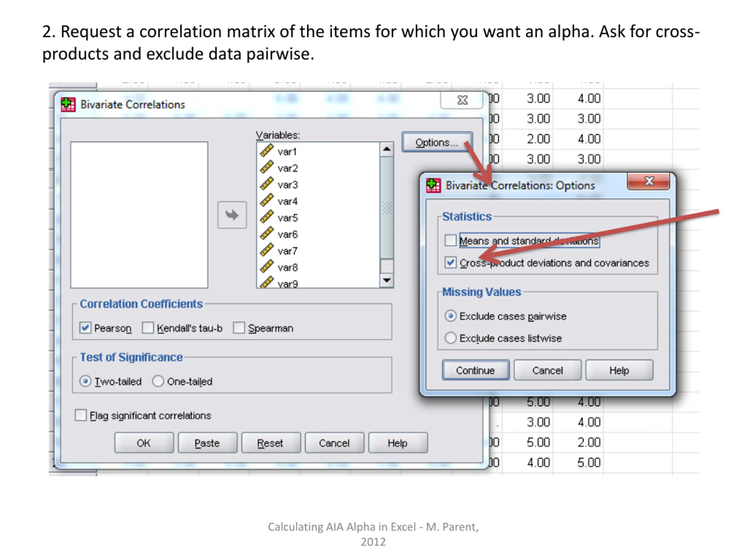Click Cancel in the Options dialog
This screenshot has width=747, height=560.
point(547,370)
